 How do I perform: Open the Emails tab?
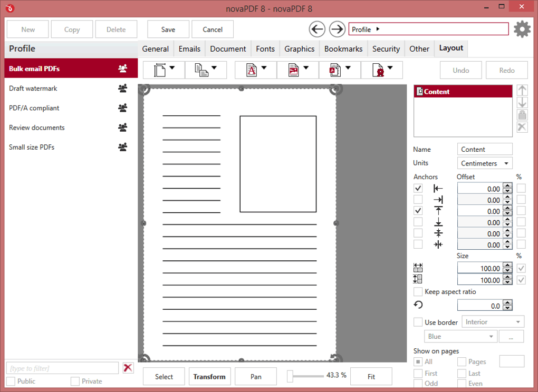(189, 49)
